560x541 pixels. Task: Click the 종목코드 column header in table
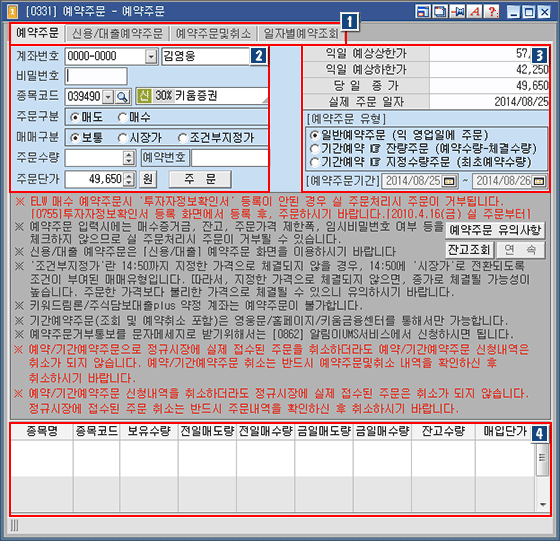tap(96, 431)
